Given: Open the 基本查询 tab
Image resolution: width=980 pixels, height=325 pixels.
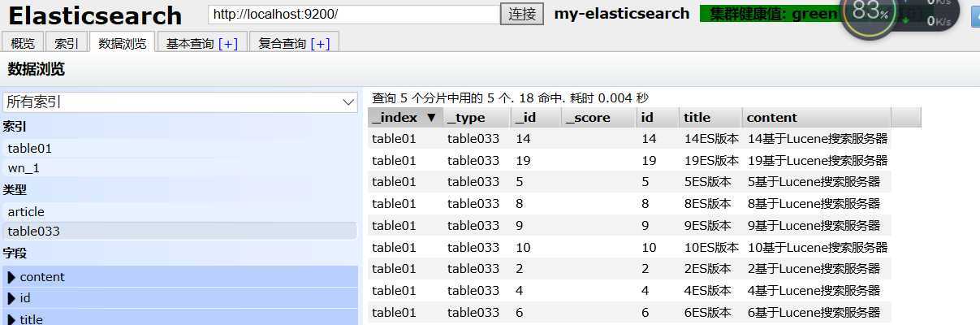Looking at the screenshot, I should [x=190, y=43].
